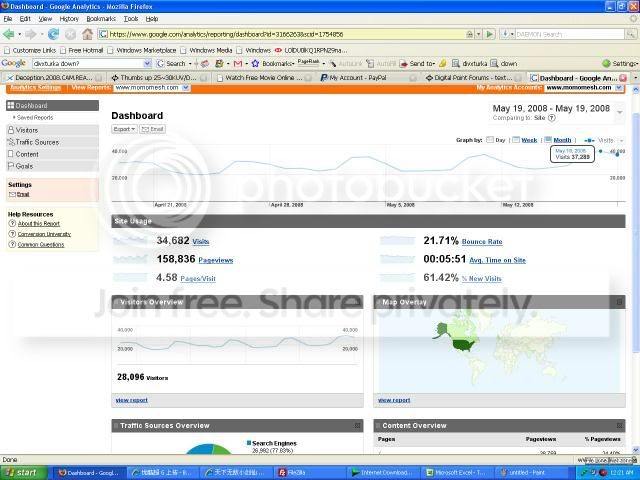Click the Windows Start button
The height and width of the screenshot is (480, 640).
[24, 473]
